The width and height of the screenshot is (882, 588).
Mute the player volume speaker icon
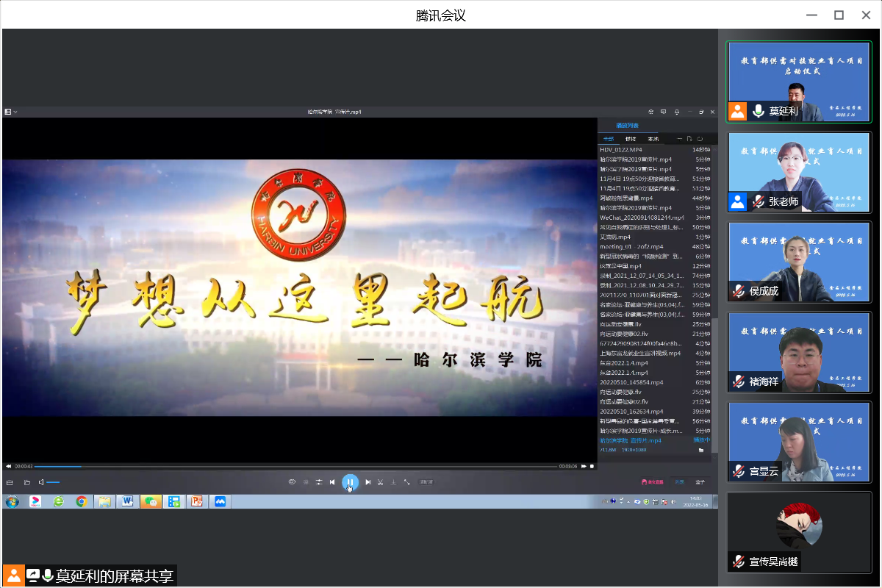(41, 482)
